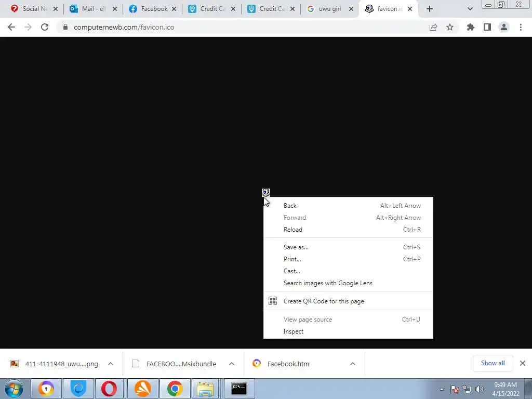Switch to the first Credit Ca tab
The width and height of the screenshot is (532, 399).
[x=207, y=9]
